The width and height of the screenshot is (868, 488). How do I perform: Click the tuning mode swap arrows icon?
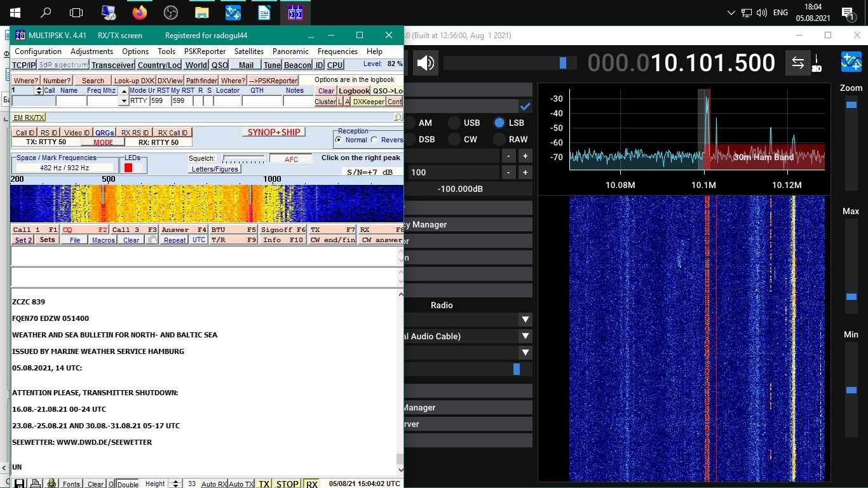point(797,63)
